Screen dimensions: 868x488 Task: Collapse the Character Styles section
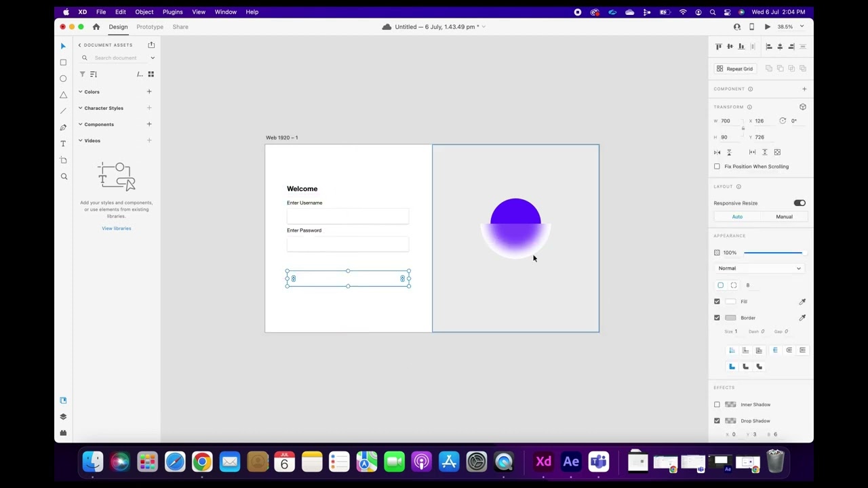point(80,108)
